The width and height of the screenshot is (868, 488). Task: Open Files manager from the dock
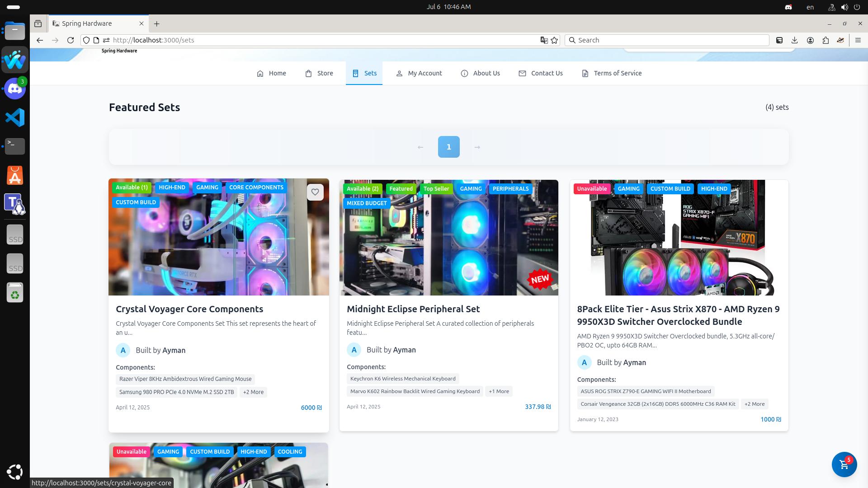click(15, 31)
